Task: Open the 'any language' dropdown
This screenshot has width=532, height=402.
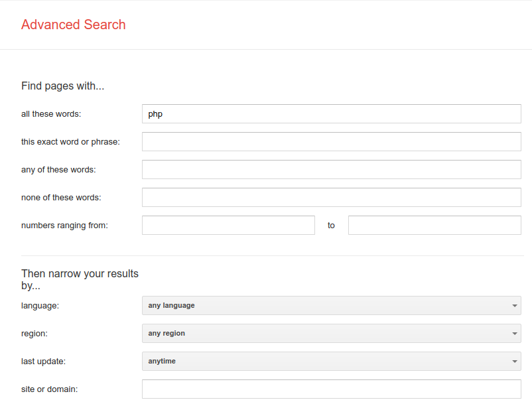Action: point(332,305)
